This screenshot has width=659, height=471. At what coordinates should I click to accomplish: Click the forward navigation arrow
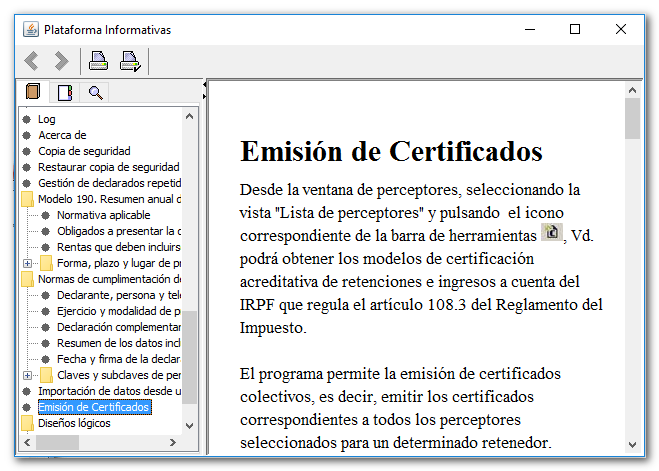pyautogui.click(x=61, y=62)
